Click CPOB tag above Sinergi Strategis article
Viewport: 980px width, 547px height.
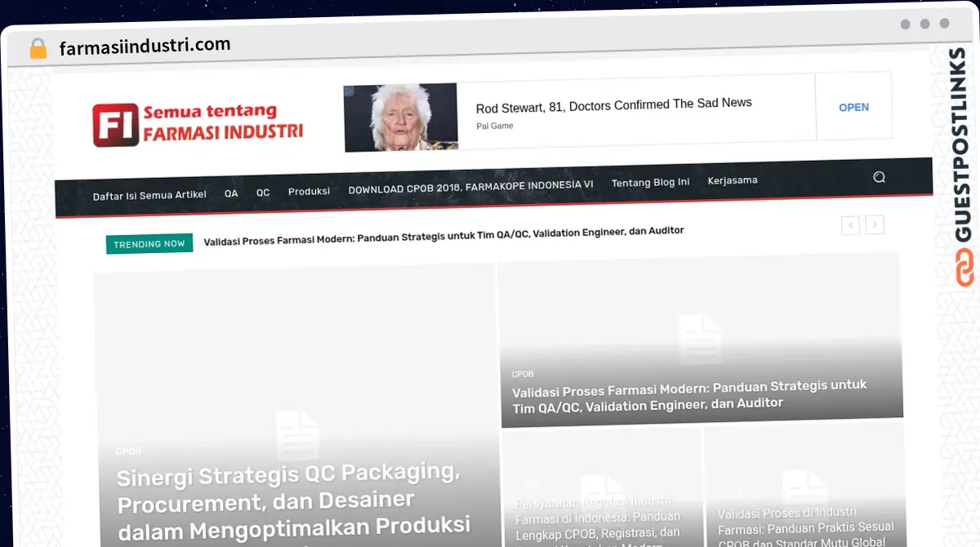pos(128,451)
